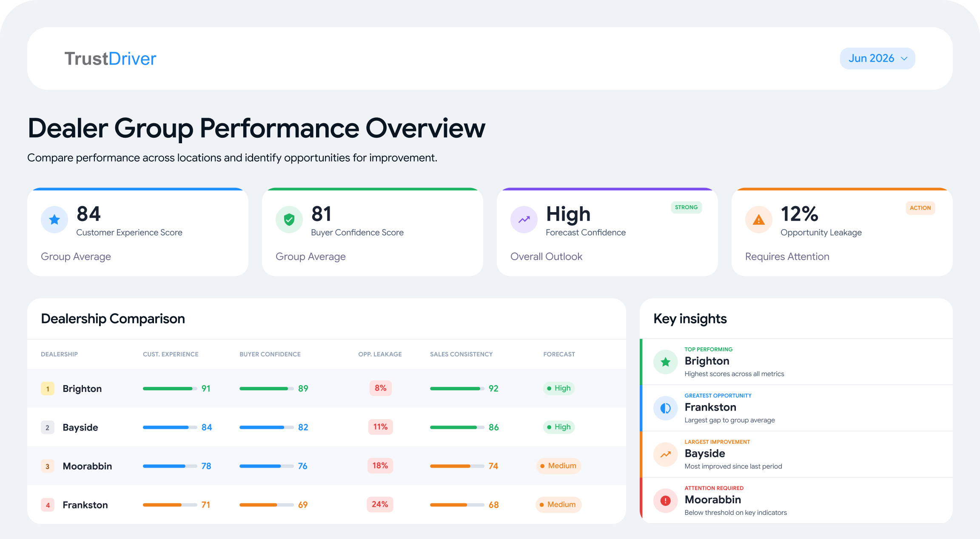The image size is (980, 539).
Task: Sort by the SALES CONSISTENCY column header
Action: click(461, 354)
